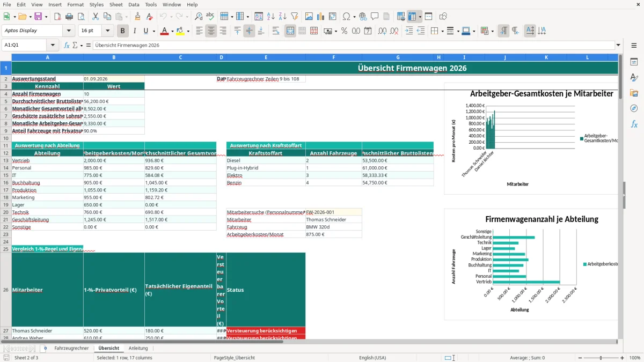Apply yellow Background Color swatch button
644x362 pixels.
[180, 31]
